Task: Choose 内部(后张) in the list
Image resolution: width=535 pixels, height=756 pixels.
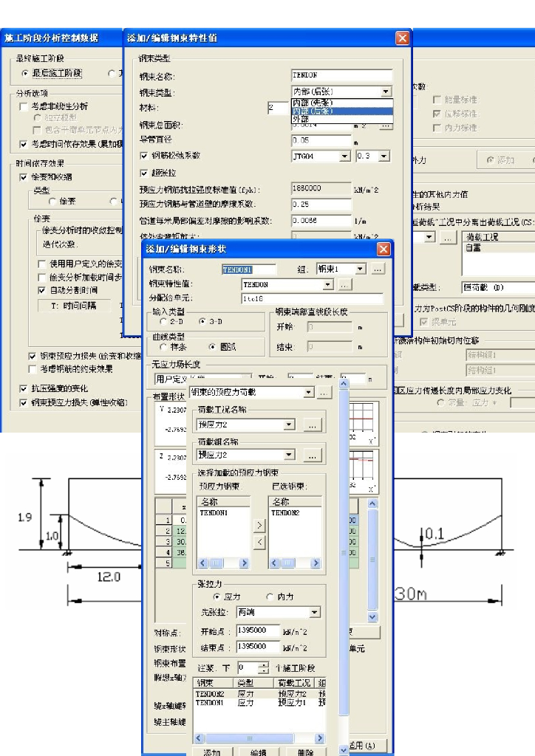Action: [x=343, y=111]
